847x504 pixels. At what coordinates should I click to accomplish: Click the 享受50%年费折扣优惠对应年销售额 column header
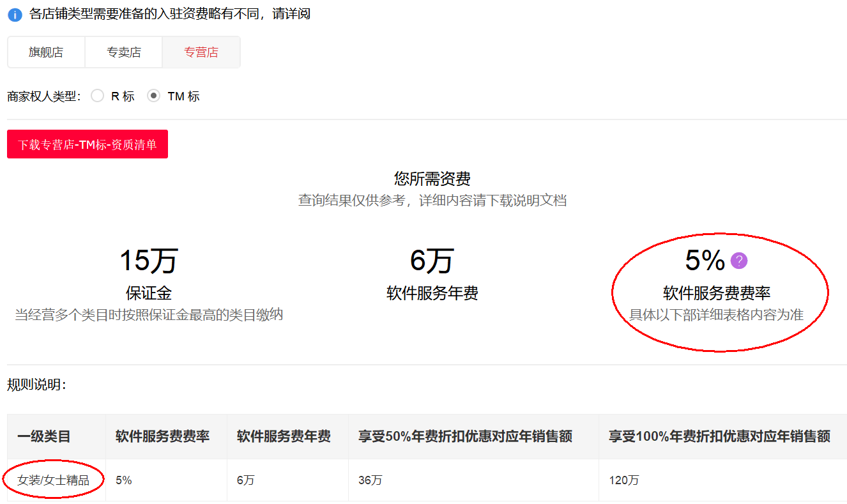click(465, 437)
